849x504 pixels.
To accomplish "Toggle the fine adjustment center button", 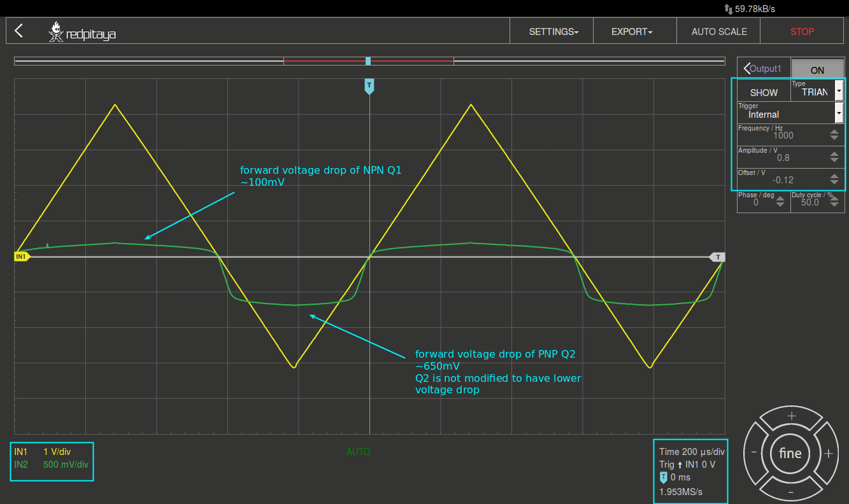I will click(x=790, y=454).
